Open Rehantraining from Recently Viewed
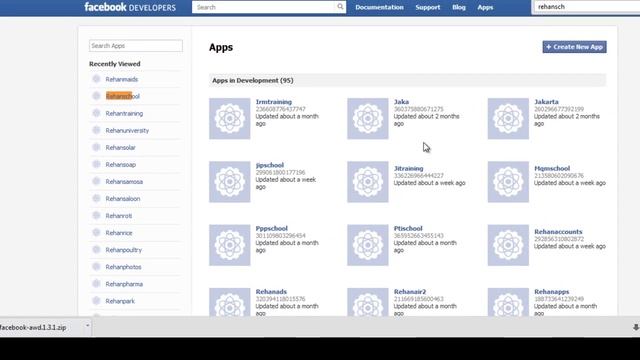This screenshot has height=360, width=640. point(124,113)
